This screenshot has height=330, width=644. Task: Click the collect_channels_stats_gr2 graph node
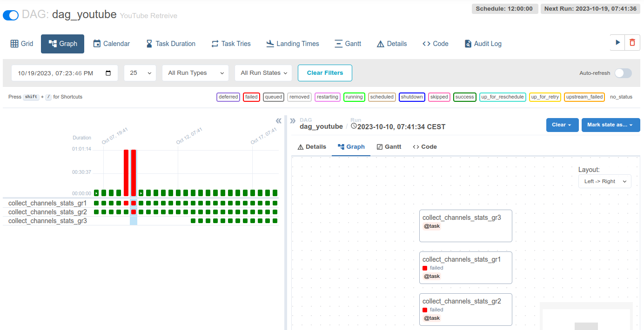tap(465, 310)
